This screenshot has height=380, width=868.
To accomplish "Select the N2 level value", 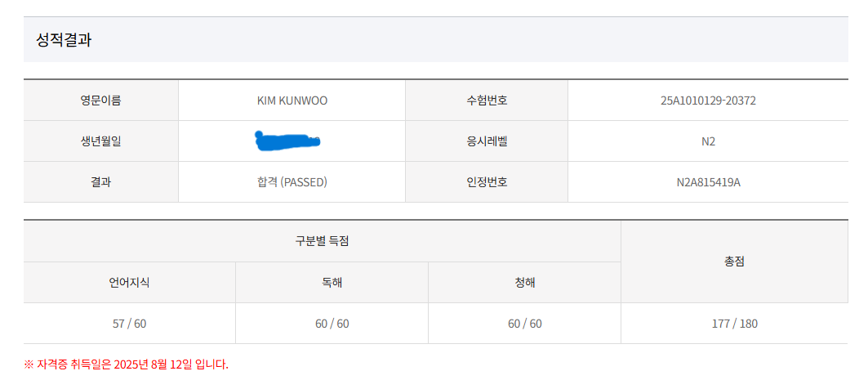I will tap(708, 141).
